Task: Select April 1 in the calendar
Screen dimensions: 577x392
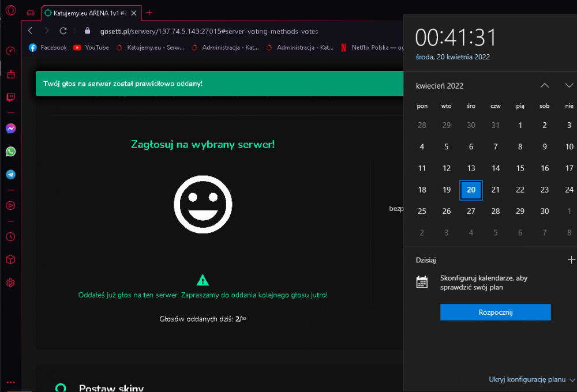Action: (x=520, y=126)
